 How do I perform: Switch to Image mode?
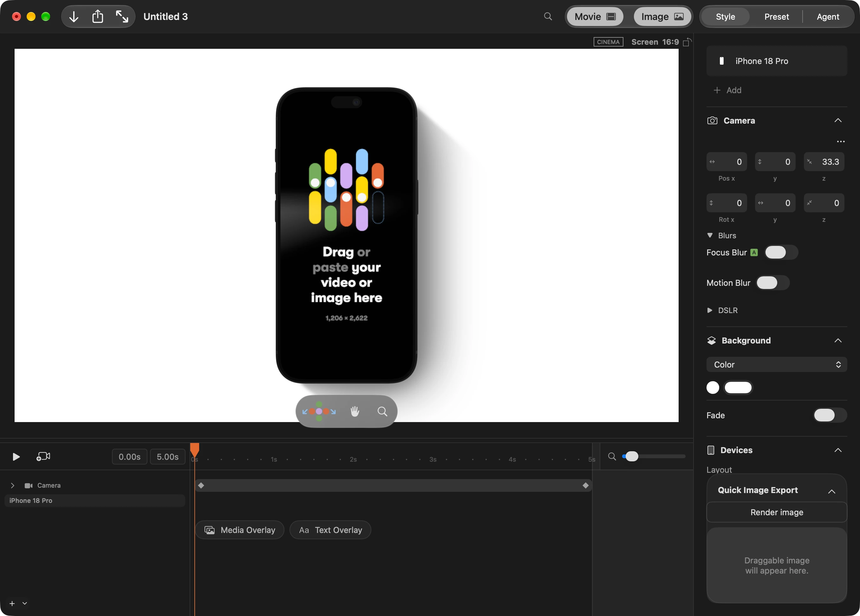point(662,17)
